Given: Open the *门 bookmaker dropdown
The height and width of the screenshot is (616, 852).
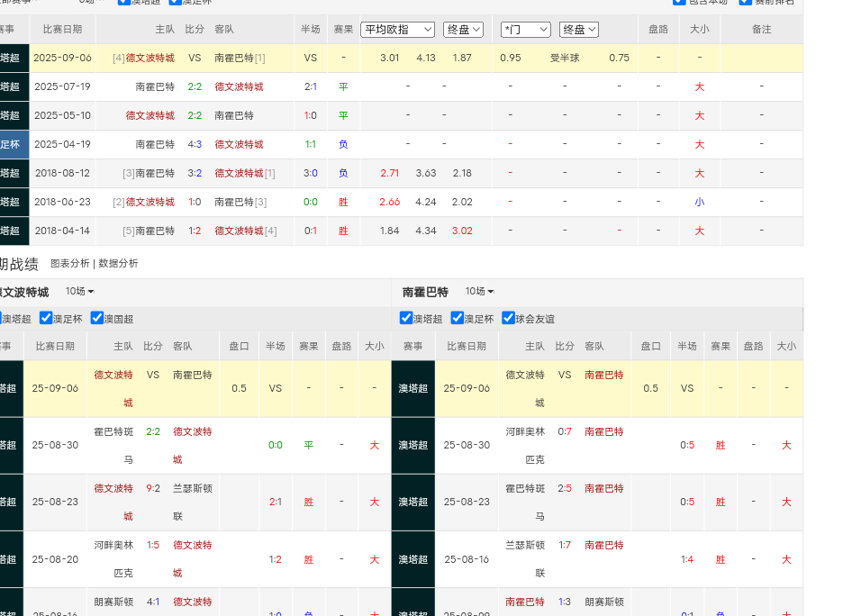Looking at the screenshot, I should (x=525, y=30).
